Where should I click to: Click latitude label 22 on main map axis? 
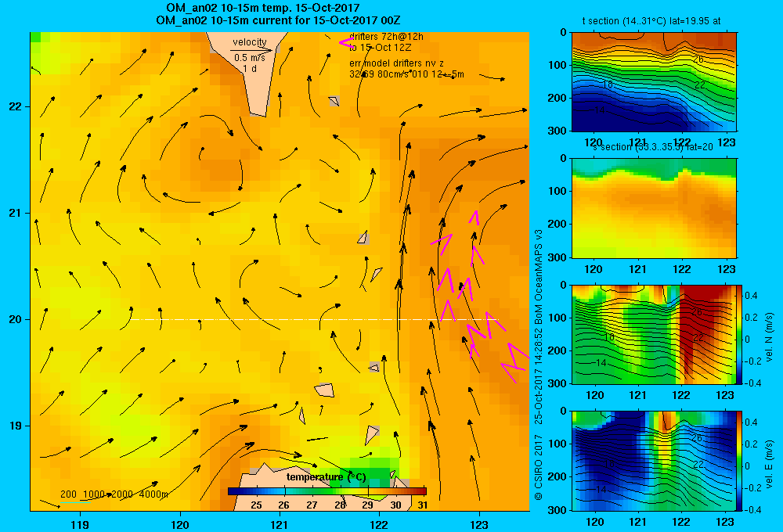click(16, 106)
